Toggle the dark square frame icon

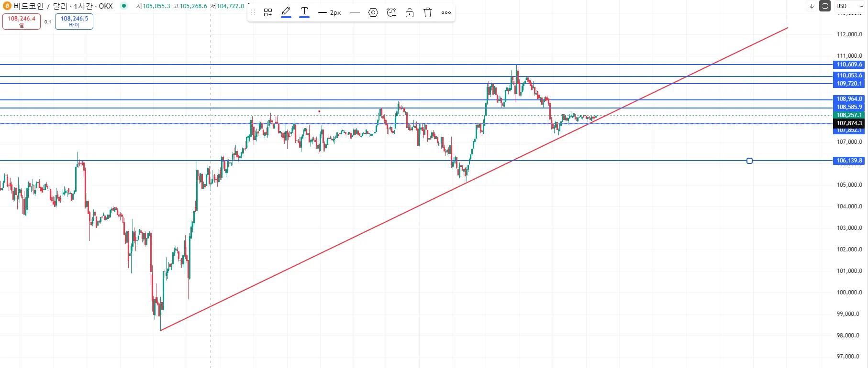[825, 6]
